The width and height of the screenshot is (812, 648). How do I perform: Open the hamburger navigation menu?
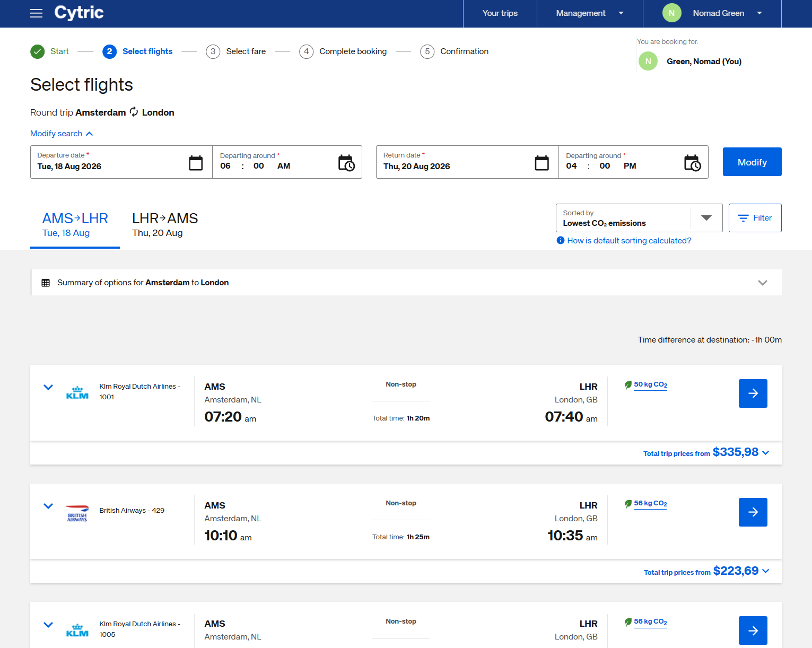(37, 13)
